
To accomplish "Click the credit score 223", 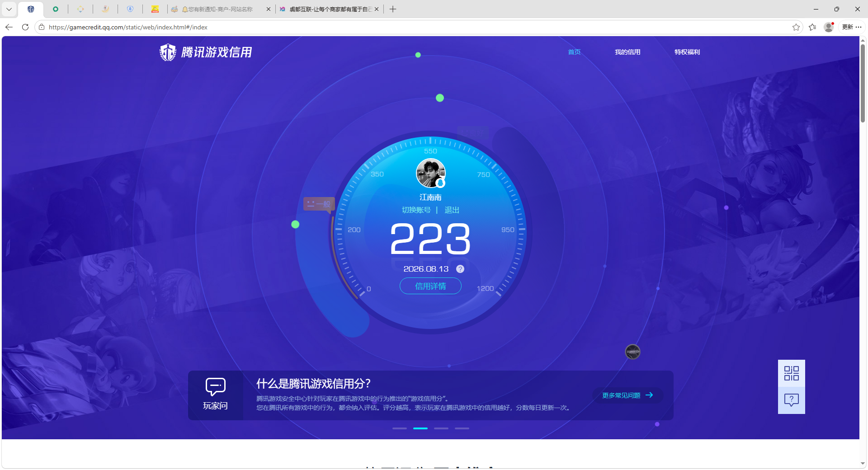I will pyautogui.click(x=430, y=239).
